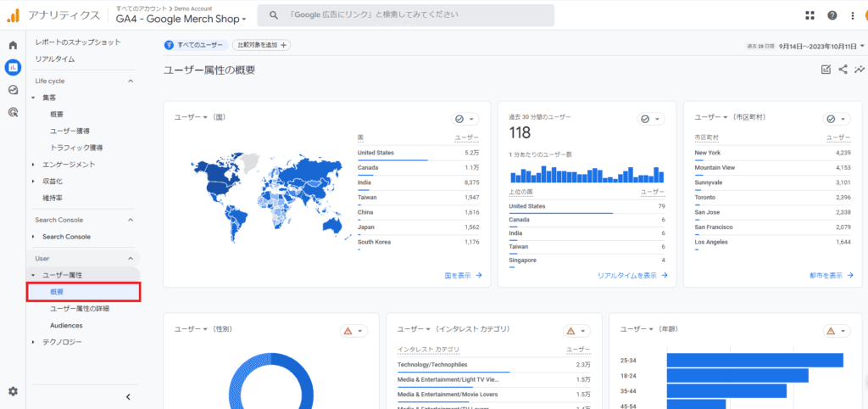Click the search magnifier icon

click(x=274, y=15)
